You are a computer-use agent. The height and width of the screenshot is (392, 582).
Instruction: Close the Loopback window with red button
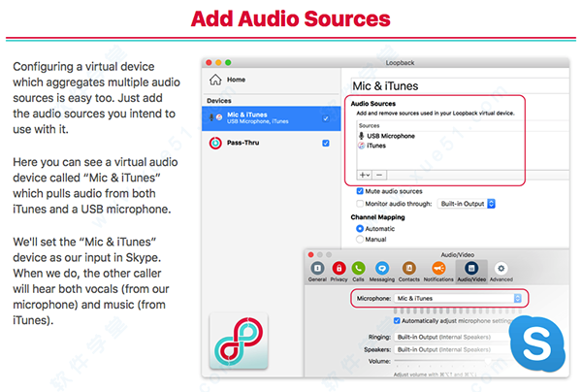[209, 62]
